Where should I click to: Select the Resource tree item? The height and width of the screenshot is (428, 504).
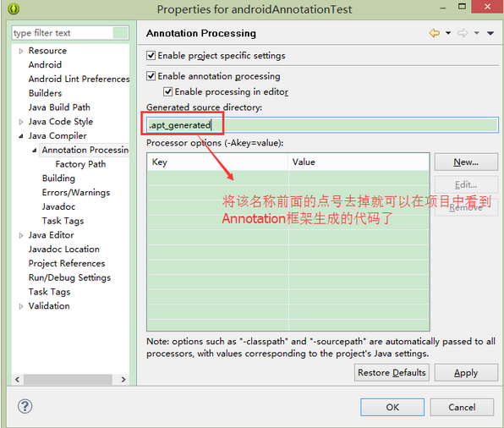click(x=47, y=51)
